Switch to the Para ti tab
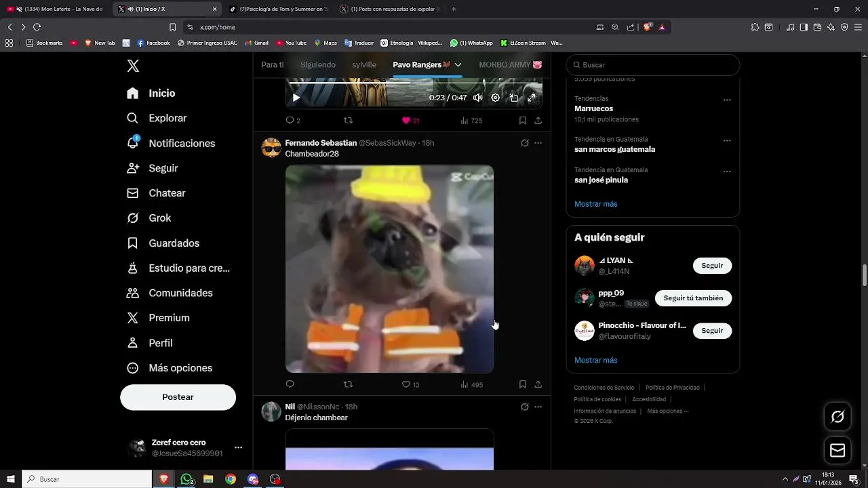The image size is (868, 488). coord(273,64)
